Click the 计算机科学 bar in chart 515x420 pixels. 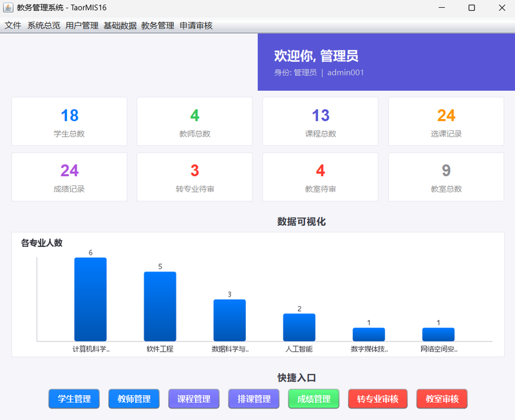coord(90,299)
